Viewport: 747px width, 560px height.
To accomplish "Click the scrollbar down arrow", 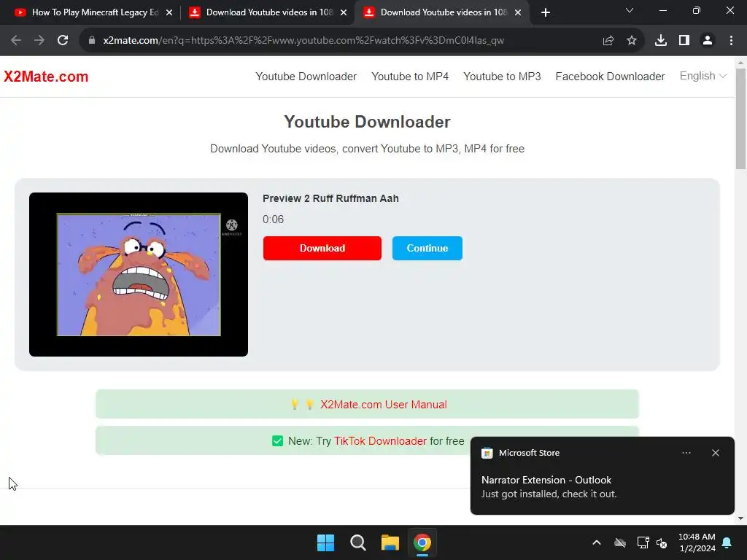I will point(740,518).
